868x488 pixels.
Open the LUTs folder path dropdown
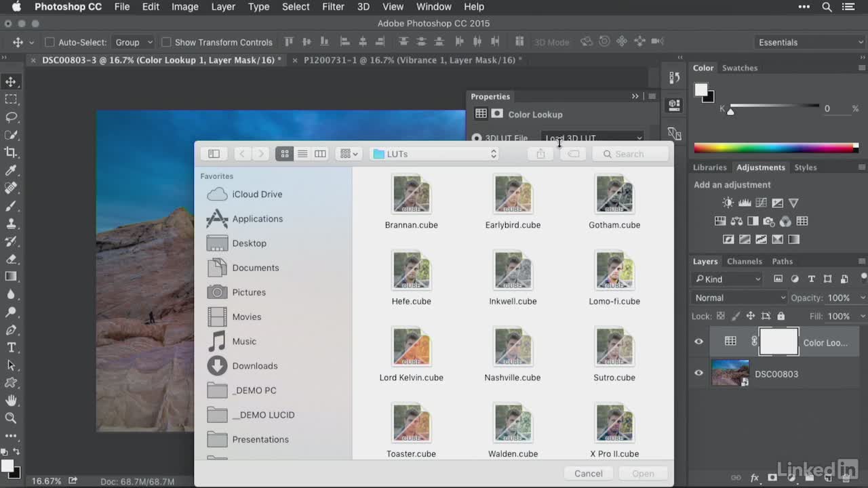(x=435, y=154)
